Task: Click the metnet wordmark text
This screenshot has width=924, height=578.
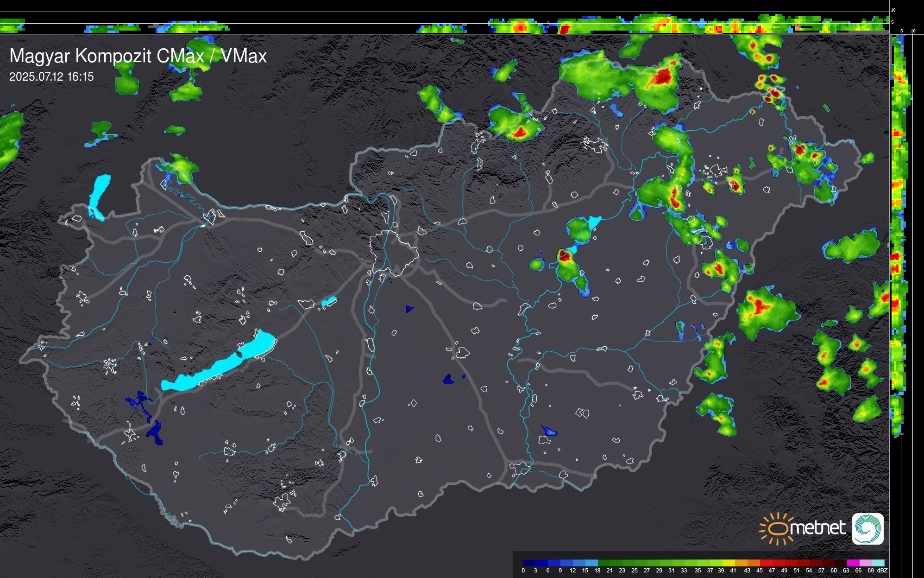Action: [817, 528]
